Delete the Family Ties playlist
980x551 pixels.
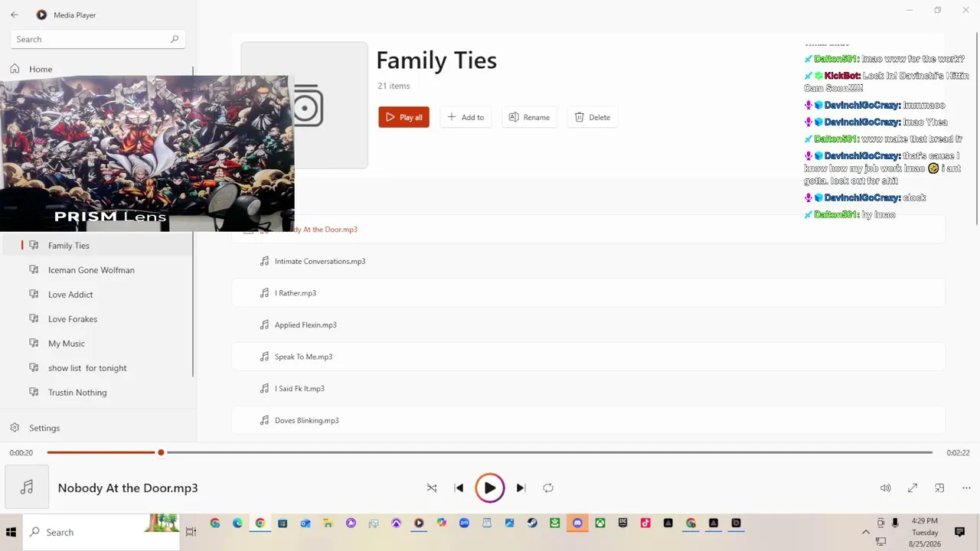coord(593,117)
